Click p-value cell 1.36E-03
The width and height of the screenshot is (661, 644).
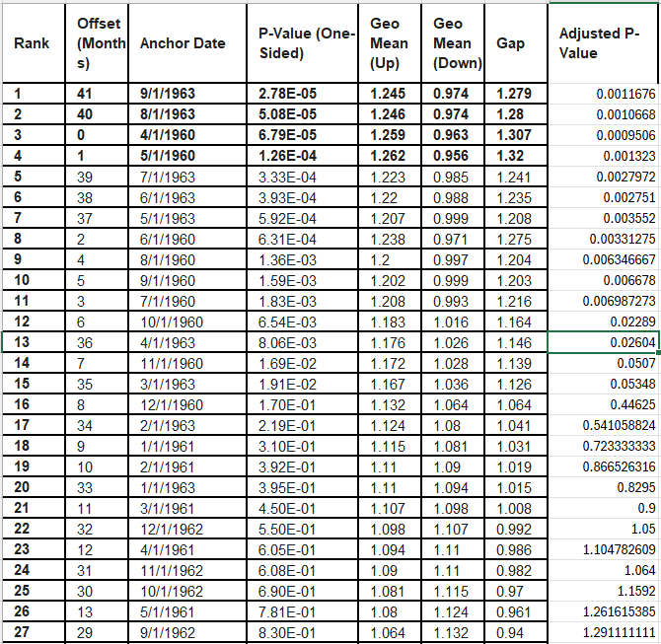pyautogui.click(x=302, y=259)
